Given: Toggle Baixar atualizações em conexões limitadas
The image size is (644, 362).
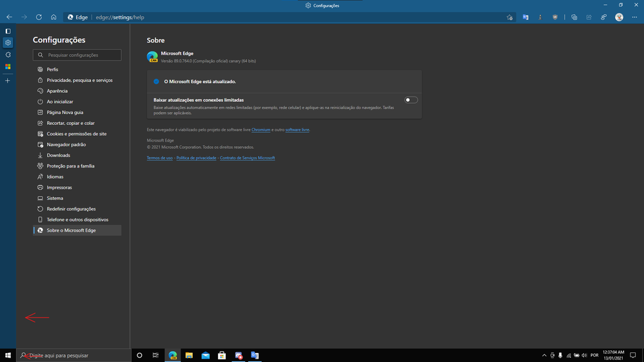Looking at the screenshot, I should point(411,100).
